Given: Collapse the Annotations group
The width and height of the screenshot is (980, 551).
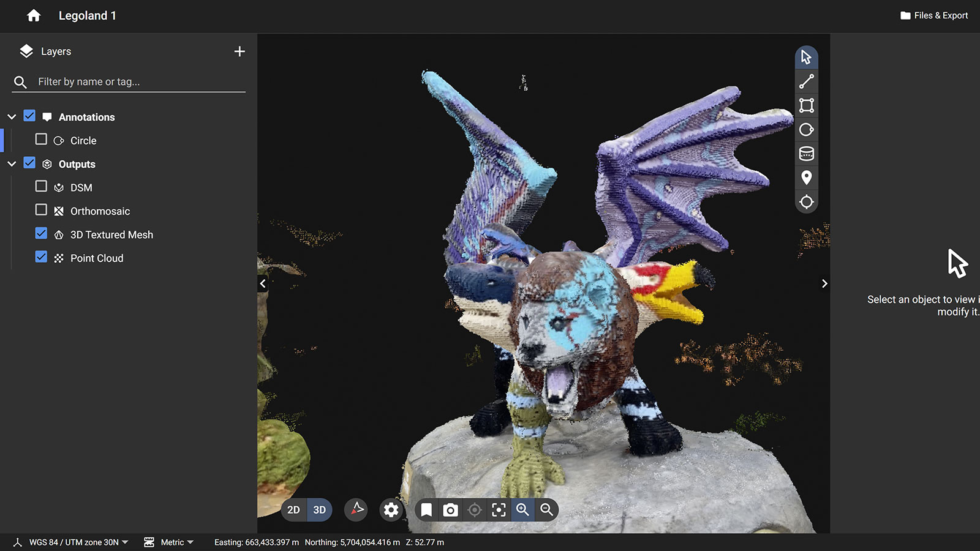Looking at the screenshot, I should click(12, 116).
